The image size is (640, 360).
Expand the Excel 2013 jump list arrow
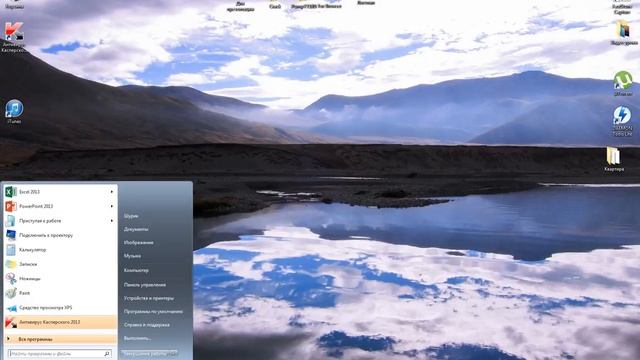(111, 191)
